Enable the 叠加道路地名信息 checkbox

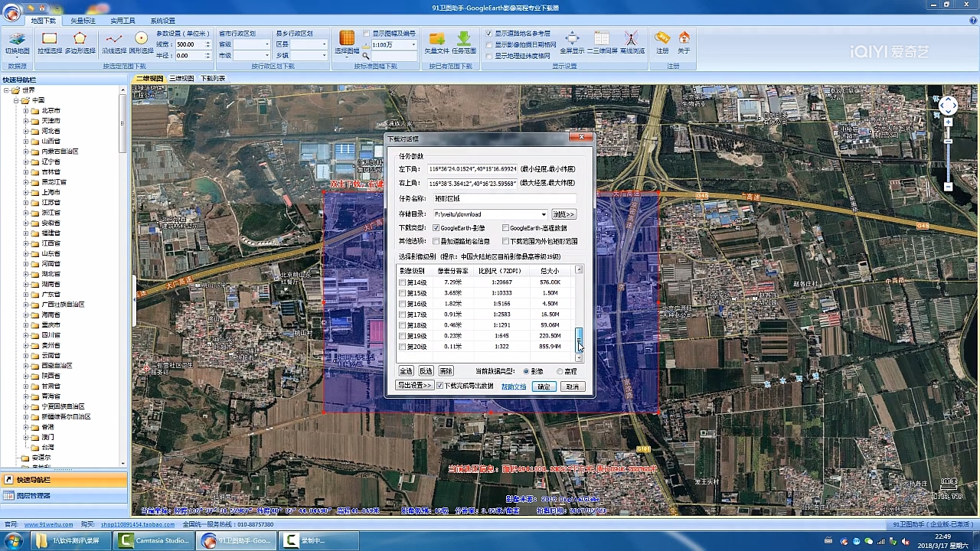coord(436,241)
